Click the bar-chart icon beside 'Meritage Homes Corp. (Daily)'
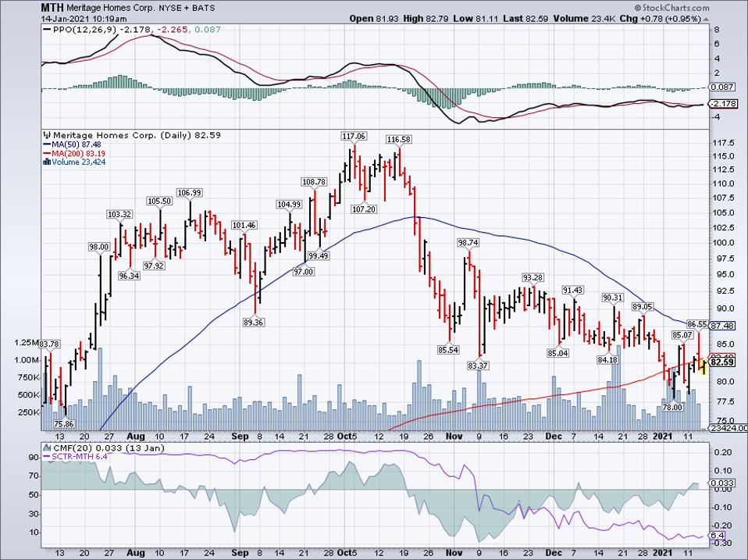 tap(47, 135)
